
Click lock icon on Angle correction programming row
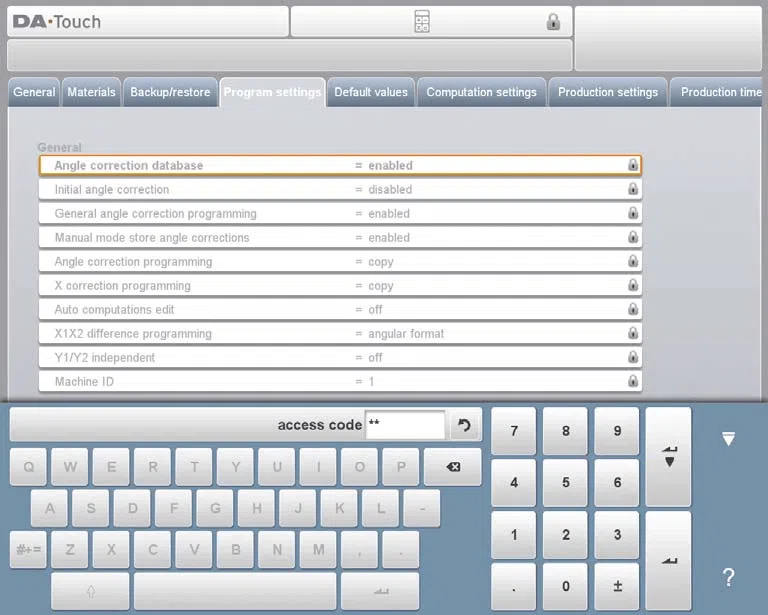tap(633, 261)
